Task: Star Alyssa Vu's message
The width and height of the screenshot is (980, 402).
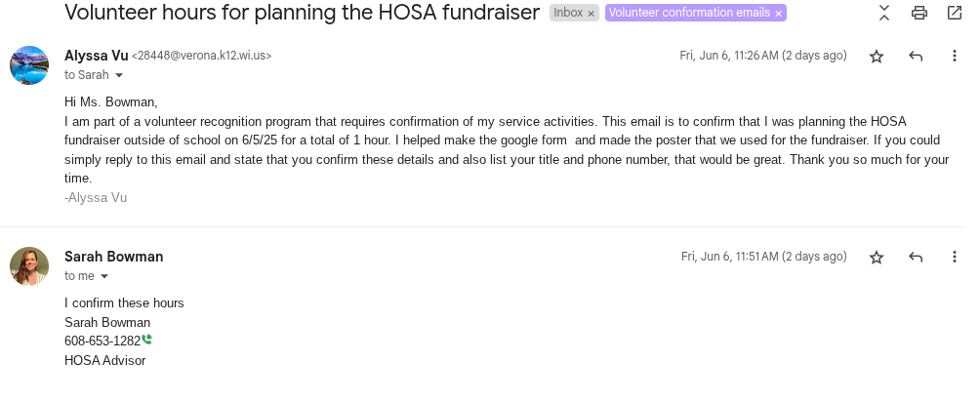Action: 877,57
